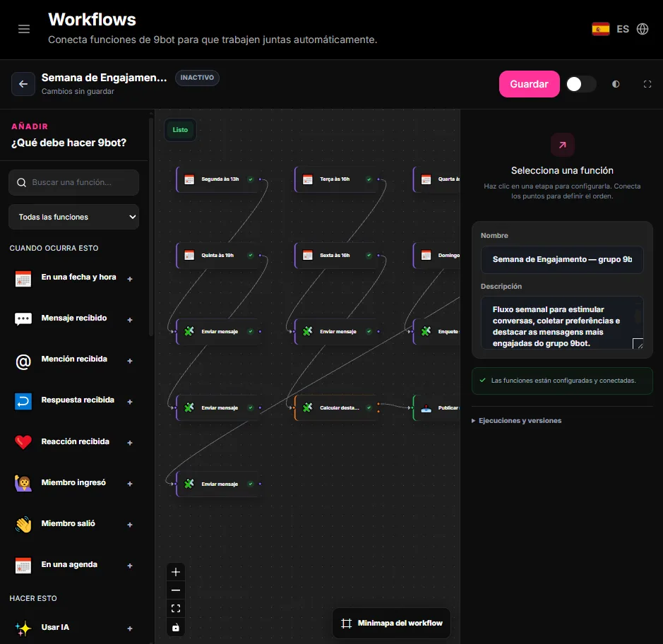The height and width of the screenshot is (644, 663).
Task: Focus the 'Buscar una función...' search field
Action: pyautogui.click(x=73, y=182)
